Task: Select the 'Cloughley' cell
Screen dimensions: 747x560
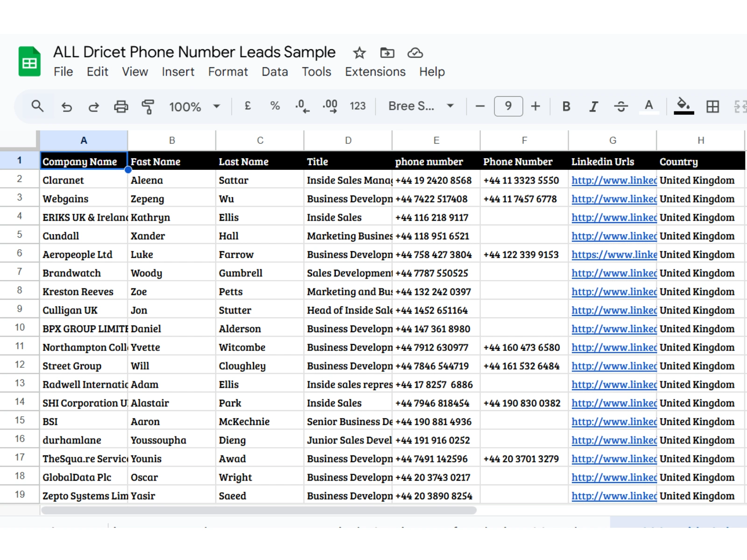Action: (260, 365)
